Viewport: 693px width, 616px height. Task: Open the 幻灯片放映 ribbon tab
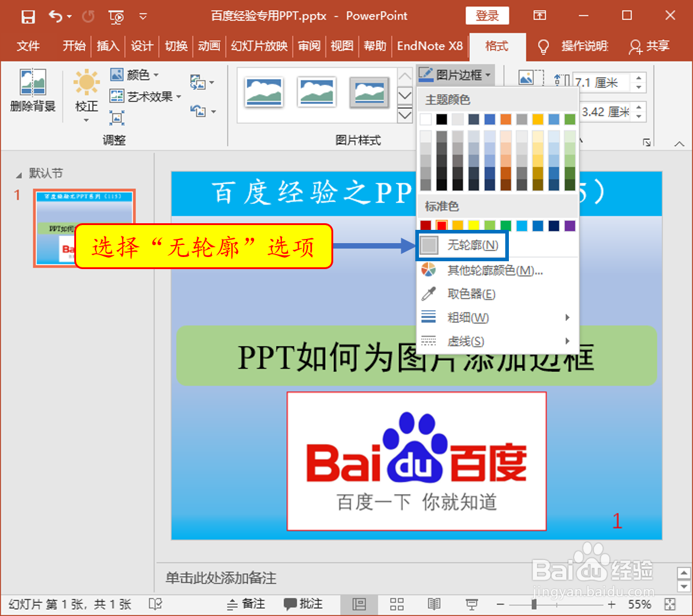click(259, 46)
